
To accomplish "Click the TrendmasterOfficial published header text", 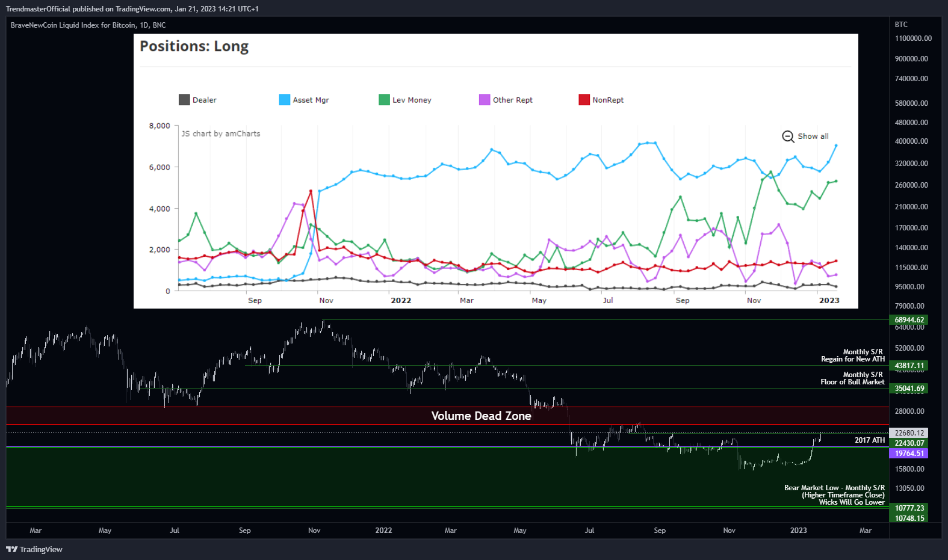I will click(x=132, y=9).
